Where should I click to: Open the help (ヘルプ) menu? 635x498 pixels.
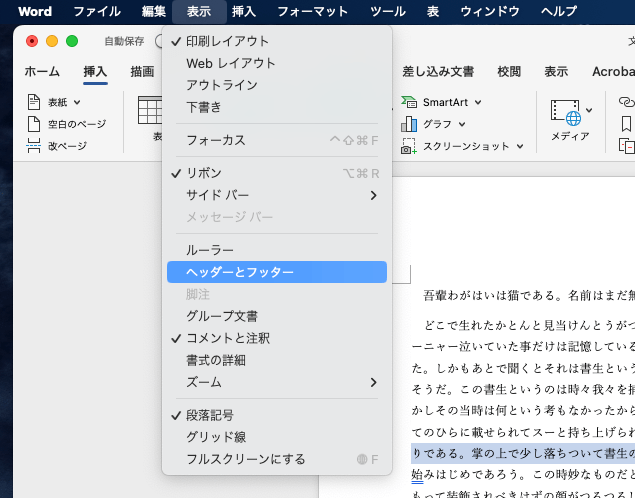558,11
